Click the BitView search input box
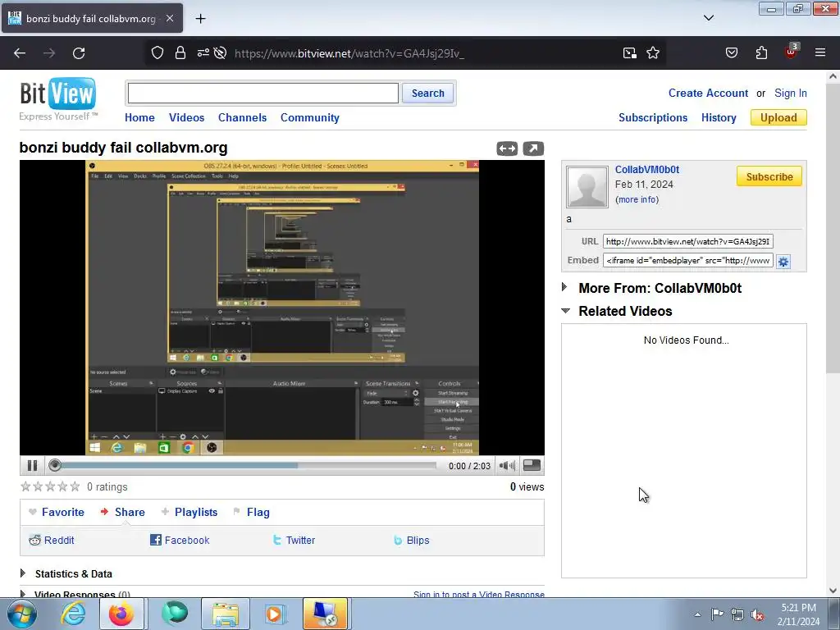This screenshot has height=630, width=840. pos(263,94)
